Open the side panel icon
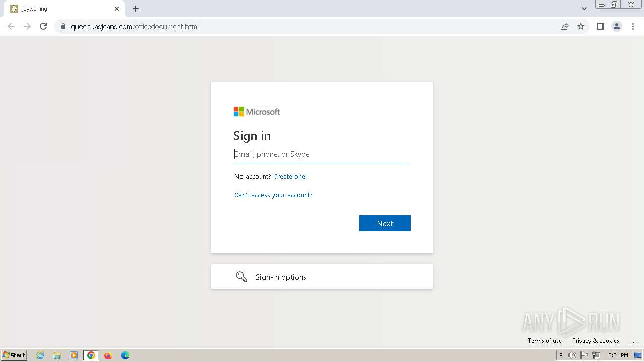The width and height of the screenshot is (644, 362). click(x=600, y=26)
